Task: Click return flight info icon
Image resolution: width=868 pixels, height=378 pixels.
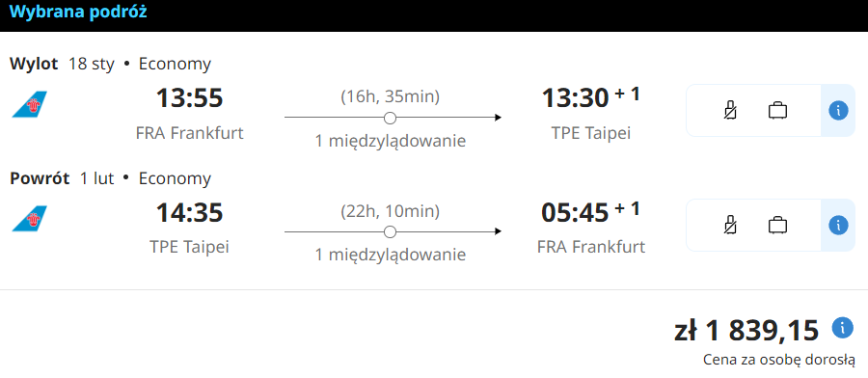Action: (838, 226)
